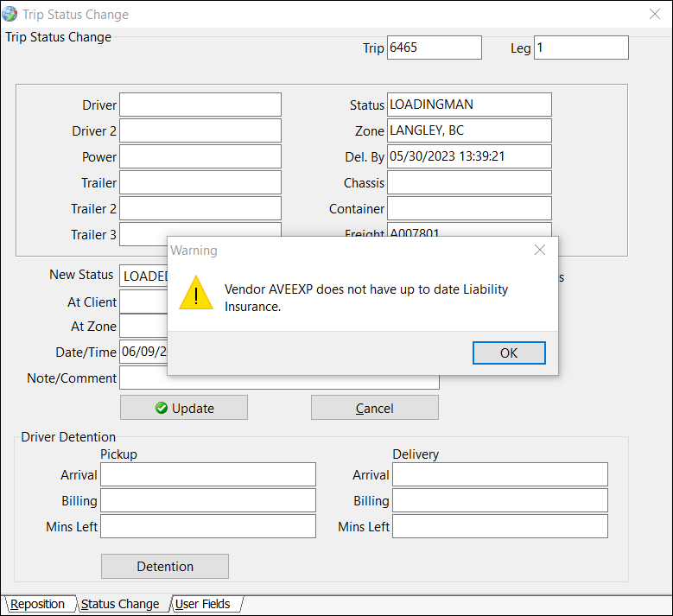Click the At Client field

(x=143, y=302)
